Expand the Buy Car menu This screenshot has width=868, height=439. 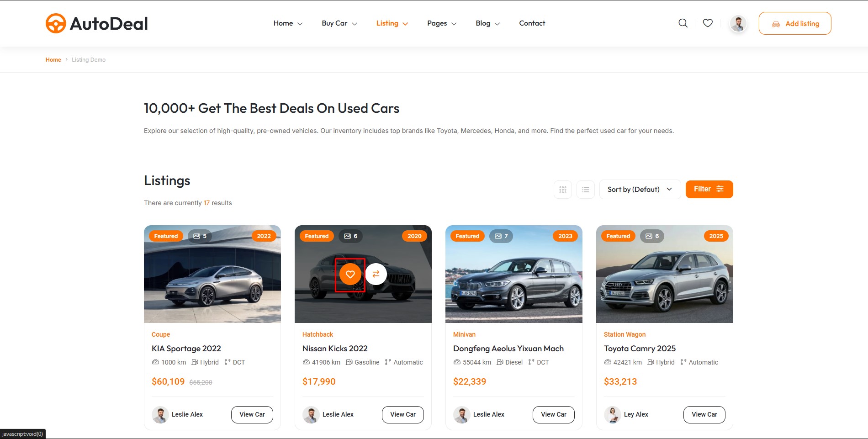click(x=339, y=23)
